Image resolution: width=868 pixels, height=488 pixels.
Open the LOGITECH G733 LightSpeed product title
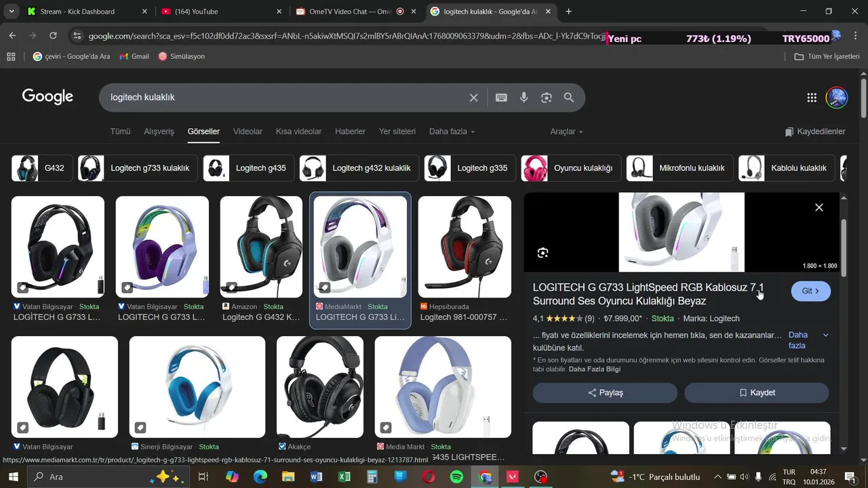(648, 294)
